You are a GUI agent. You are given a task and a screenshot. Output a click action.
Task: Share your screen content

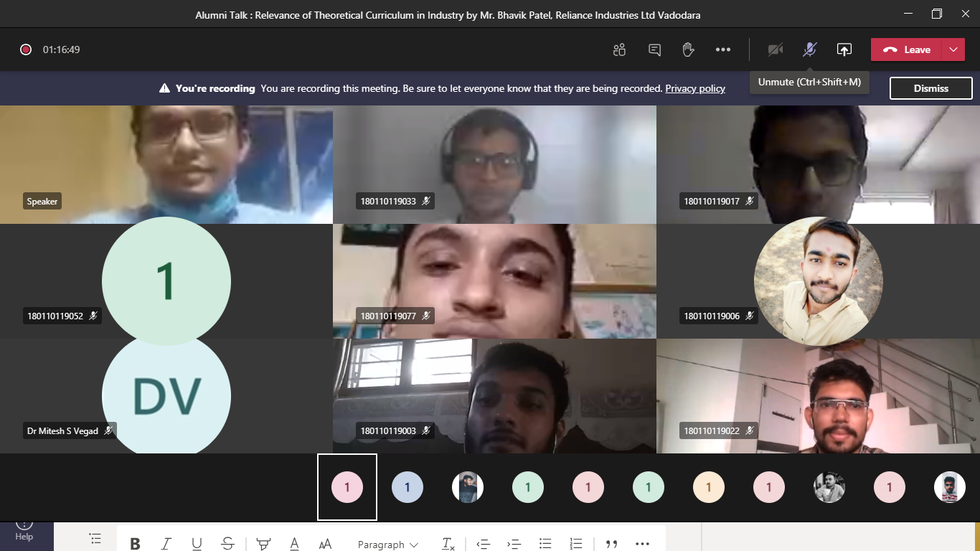coord(844,50)
